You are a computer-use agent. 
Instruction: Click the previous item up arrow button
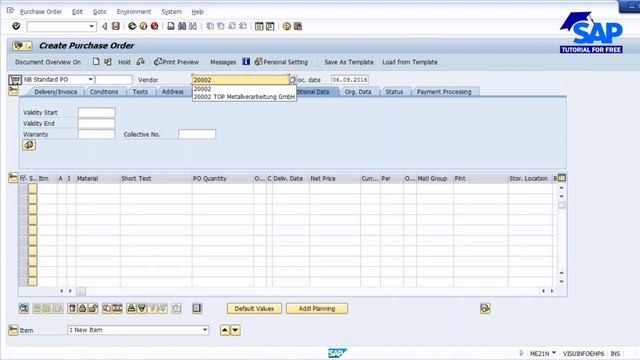(x=225, y=330)
